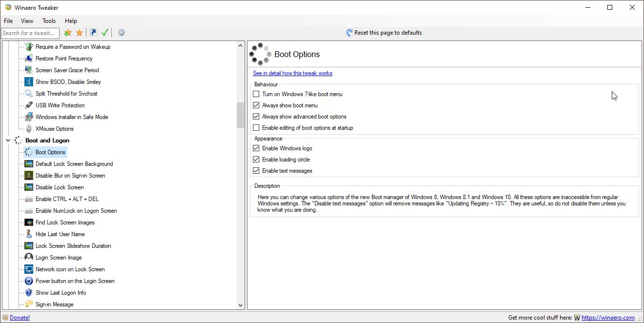Open the Tools menu
Viewport: 644px width, 323px height.
(49, 21)
